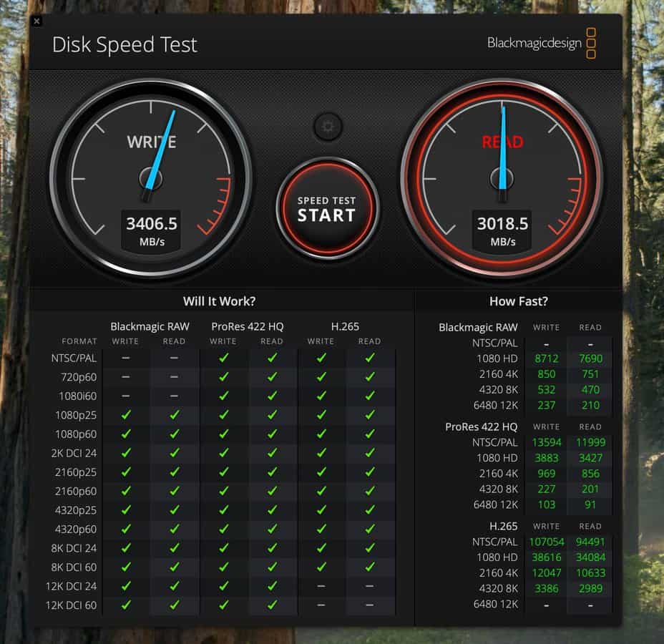This screenshot has width=664, height=644.
Task: Click ProRes 422 HQ read checkmark for NTSC/PAL
Action: tap(272, 358)
